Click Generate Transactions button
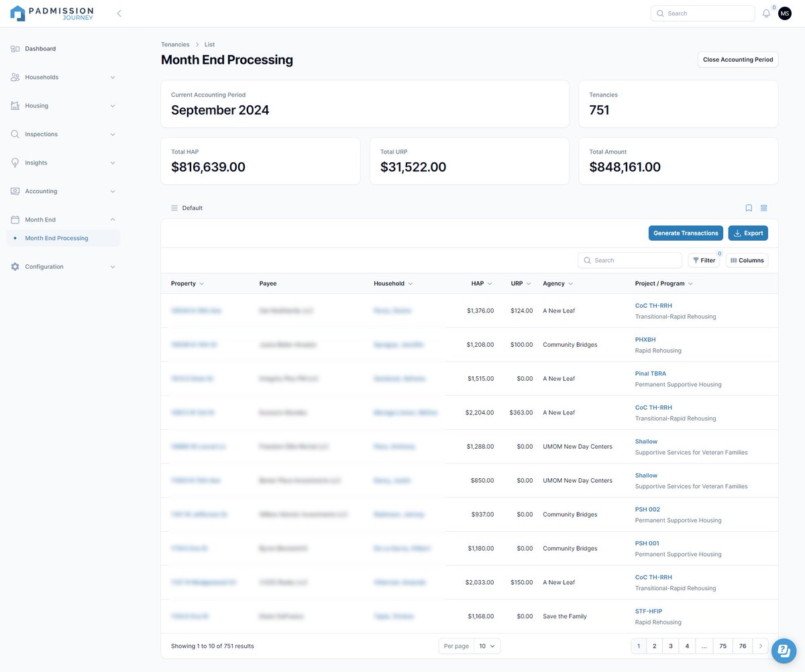The height and width of the screenshot is (672, 805). [686, 233]
